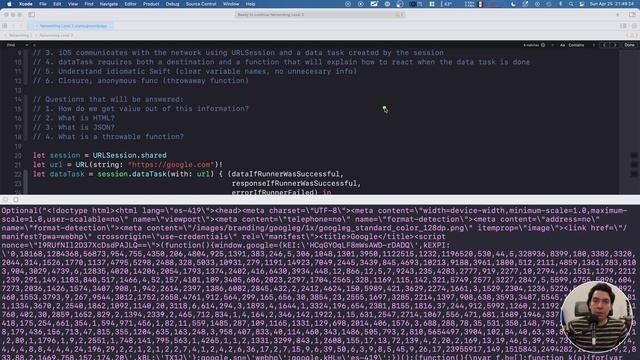Open Spotlight search in menu bar
The image size is (640, 360).
(x=571, y=4)
